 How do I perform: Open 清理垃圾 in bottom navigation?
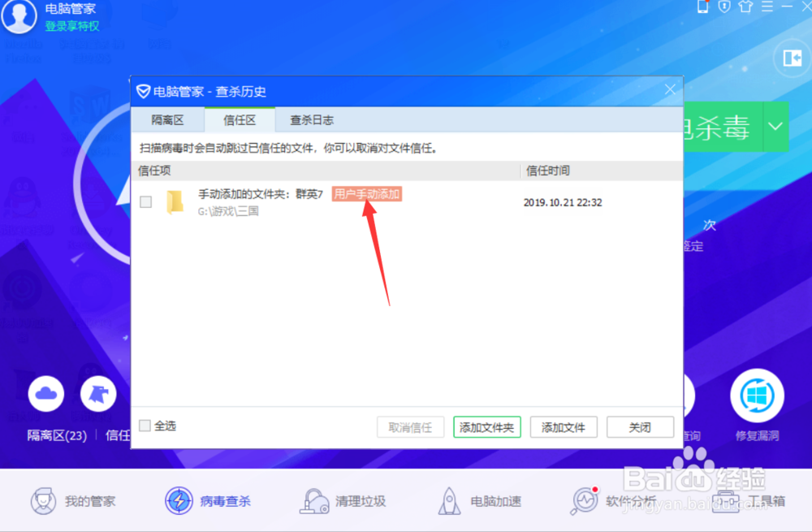[343, 501]
